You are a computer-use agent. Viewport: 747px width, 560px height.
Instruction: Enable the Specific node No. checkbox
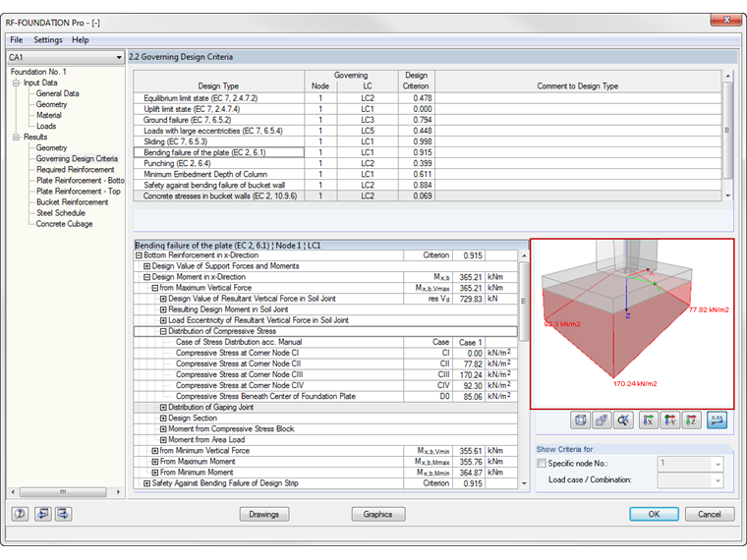click(542, 463)
